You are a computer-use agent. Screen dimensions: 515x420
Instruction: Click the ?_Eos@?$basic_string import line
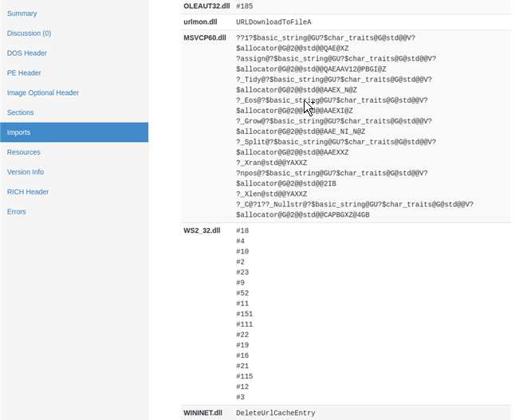click(332, 100)
